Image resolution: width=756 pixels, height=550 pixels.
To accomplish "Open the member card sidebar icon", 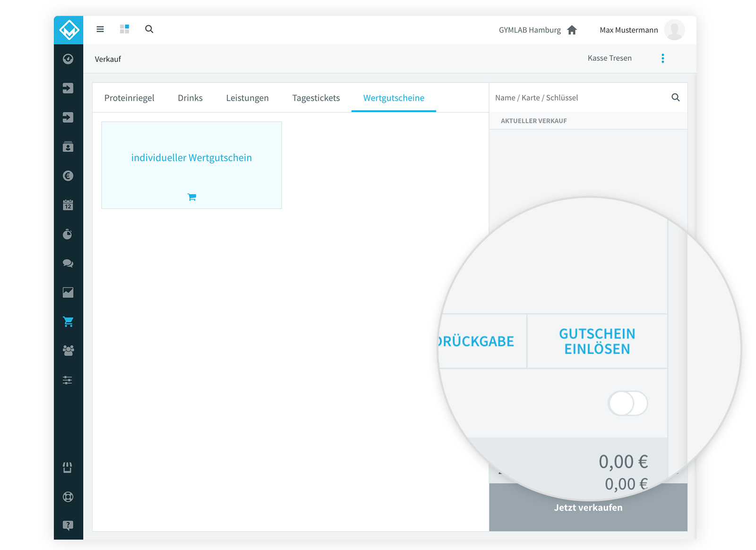I will point(68,147).
